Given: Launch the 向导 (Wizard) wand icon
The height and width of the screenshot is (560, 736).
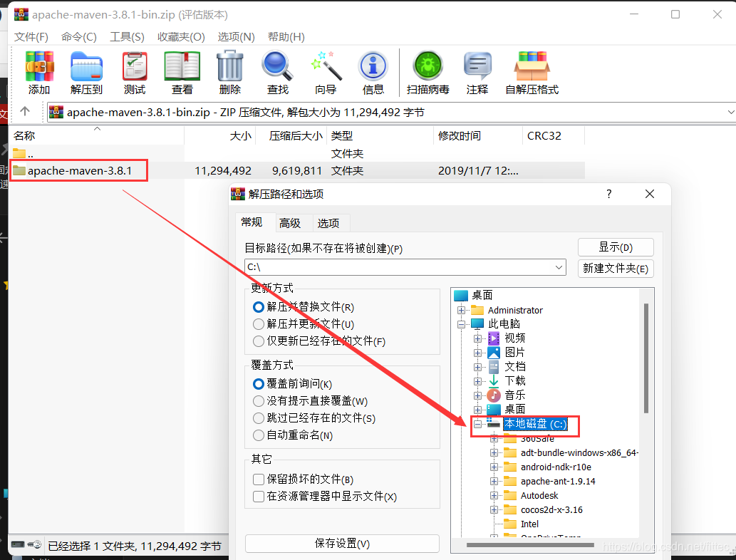Looking at the screenshot, I should (326, 67).
